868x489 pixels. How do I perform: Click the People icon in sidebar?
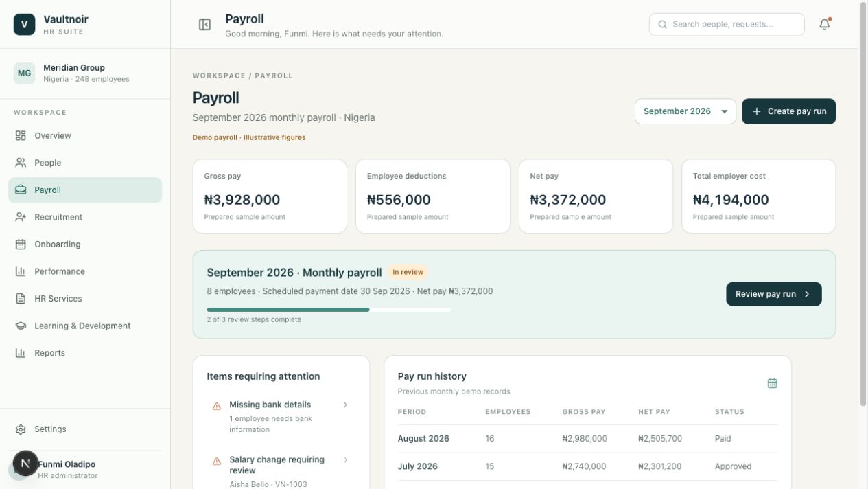(x=21, y=163)
